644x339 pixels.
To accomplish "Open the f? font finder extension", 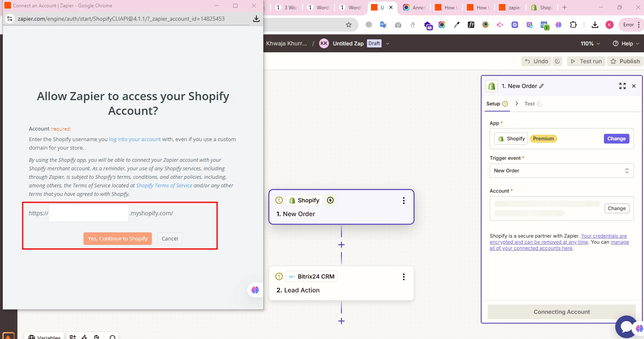I will [471, 25].
